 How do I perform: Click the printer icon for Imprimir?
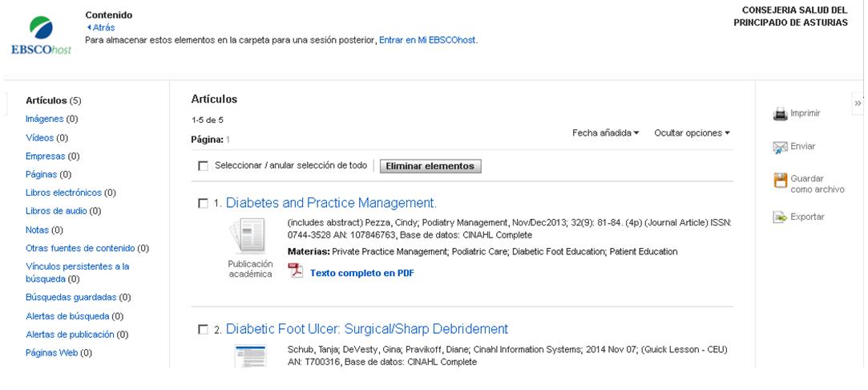click(780, 115)
